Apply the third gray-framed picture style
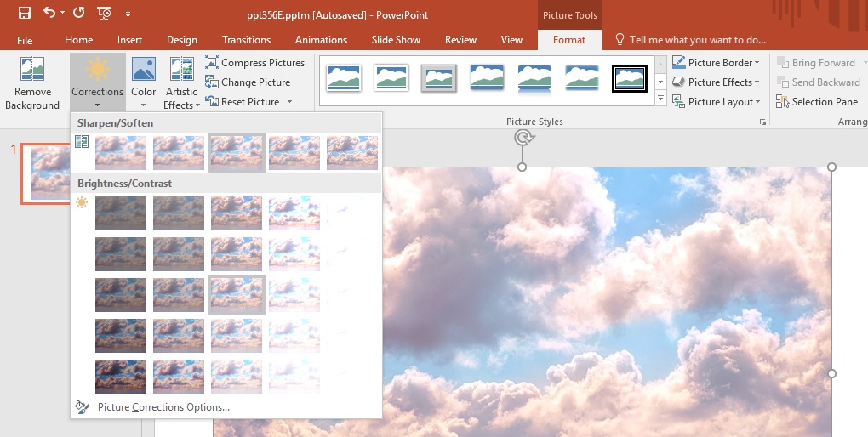The image size is (868, 437). click(439, 78)
